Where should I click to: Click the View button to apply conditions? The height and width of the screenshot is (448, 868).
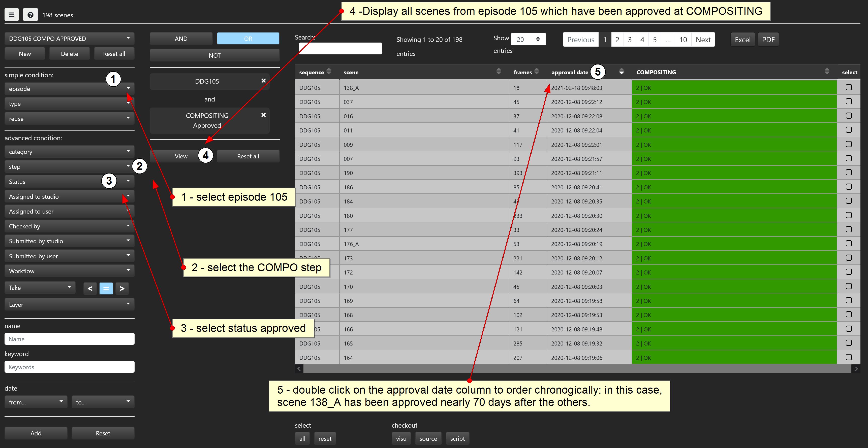click(x=181, y=156)
